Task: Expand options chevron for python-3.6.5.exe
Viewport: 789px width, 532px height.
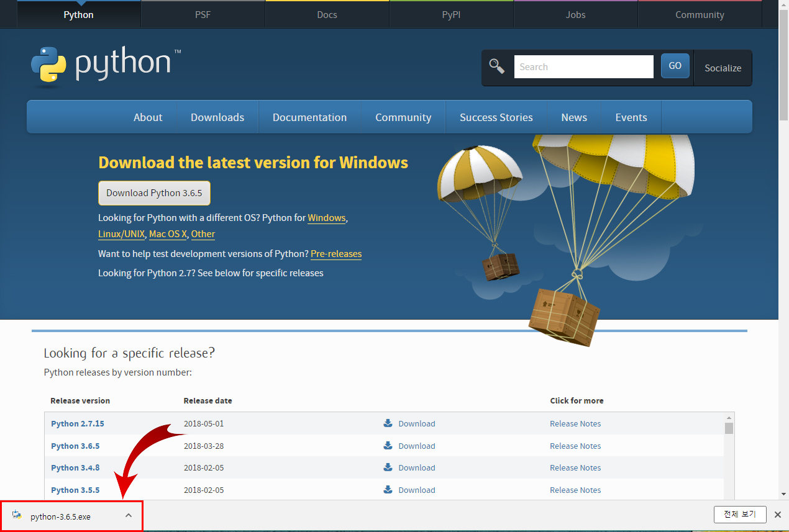Action: pos(129,515)
